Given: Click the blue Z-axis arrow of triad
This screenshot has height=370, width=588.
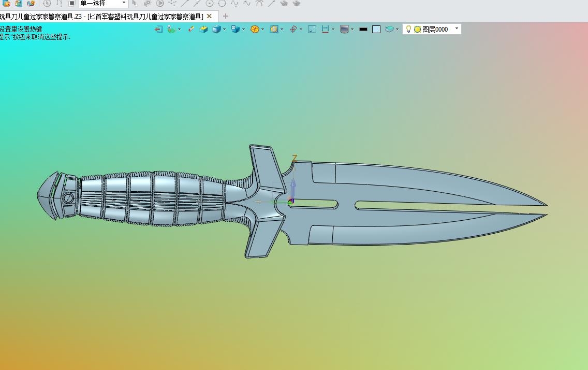Looking at the screenshot, I should [x=293, y=190].
